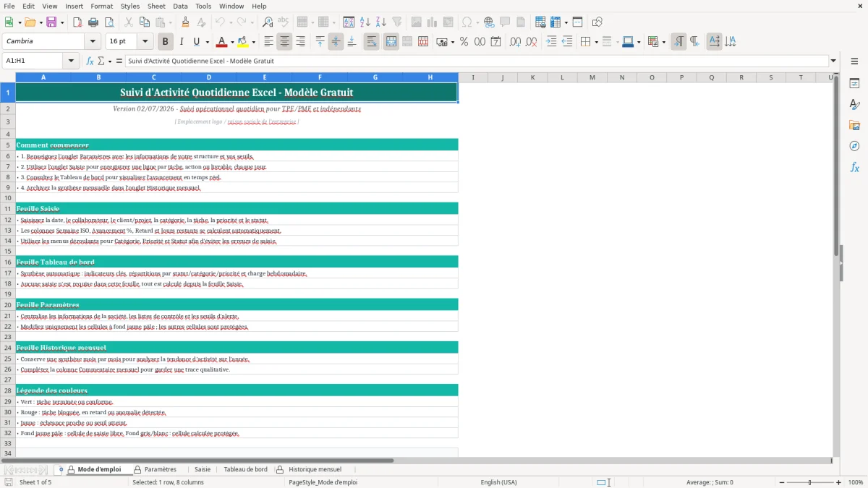Open sidebar Styles panel icon
This screenshot has height=488, width=868.
(854, 105)
